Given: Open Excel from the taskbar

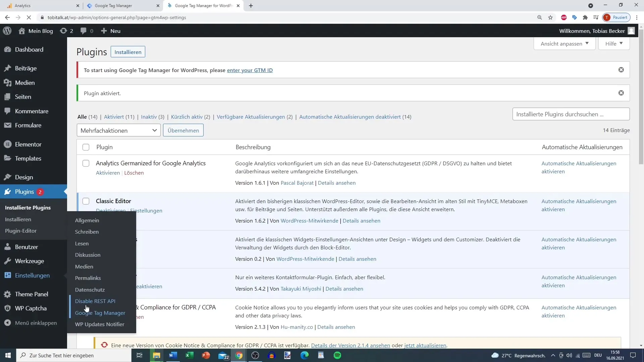Looking at the screenshot, I should pos(190,355).
